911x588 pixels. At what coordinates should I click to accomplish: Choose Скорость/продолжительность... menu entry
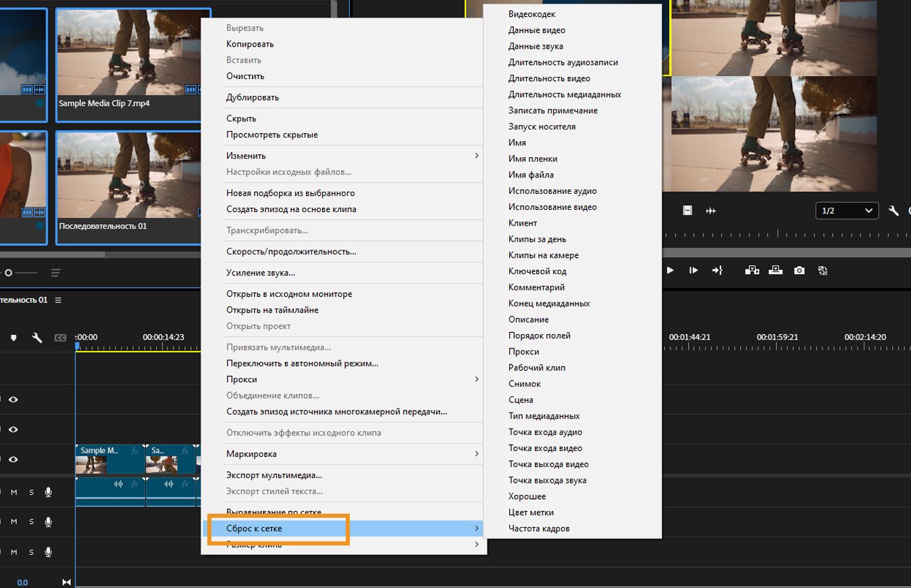coord(291,252)
